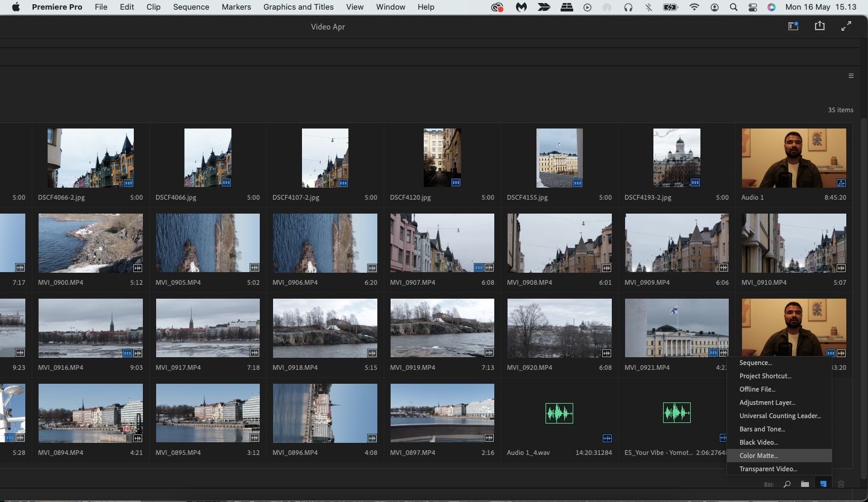
Task: Search the project using the magnifying glass icon
Action: point(787,484)
